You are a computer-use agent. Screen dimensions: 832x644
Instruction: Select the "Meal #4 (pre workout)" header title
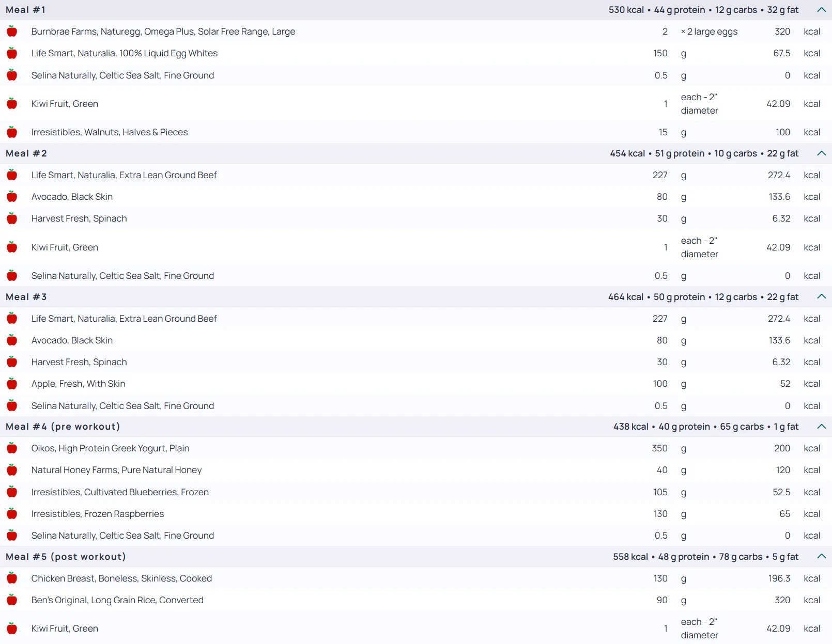coord(63,427)
